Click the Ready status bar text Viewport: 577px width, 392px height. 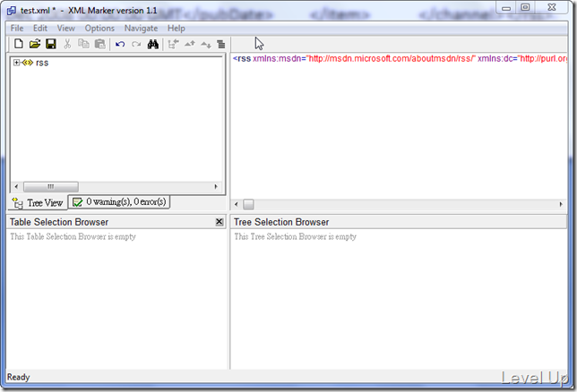click(18, 377)
